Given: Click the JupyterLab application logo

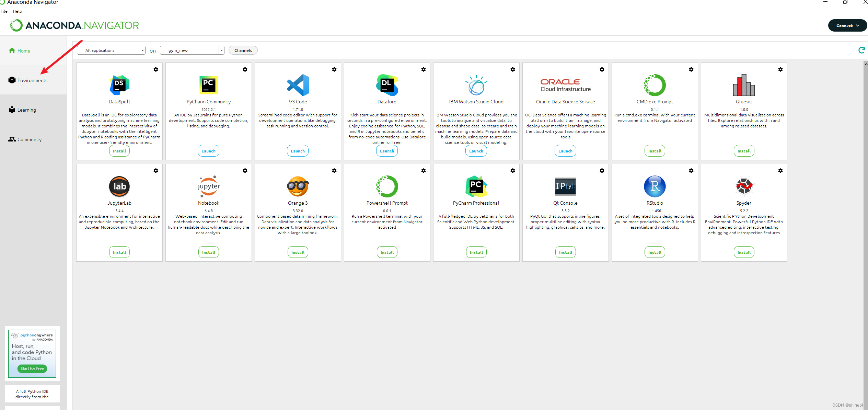Looking at the screenshot, I should click(119, 186).
